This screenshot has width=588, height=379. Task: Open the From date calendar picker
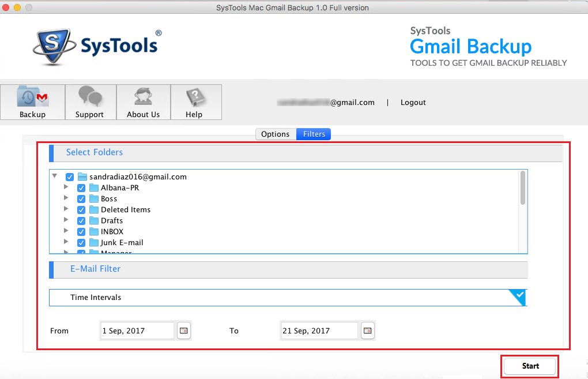tap(184, 331)
